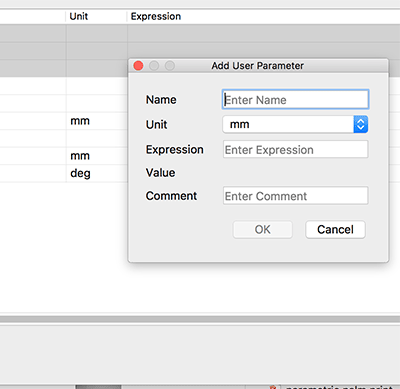This screenshot has height=389, width=400.
Task: Click the OK button
Action: click(x=263, y=229)
